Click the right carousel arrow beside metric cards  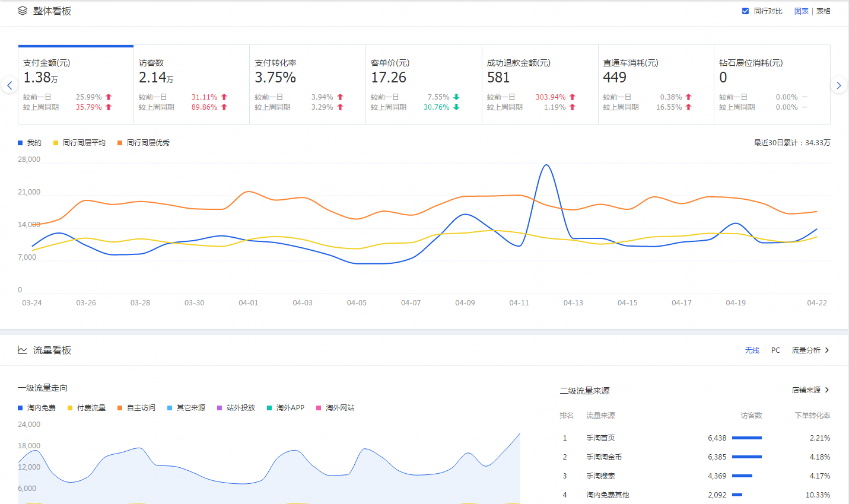(838, 85)
